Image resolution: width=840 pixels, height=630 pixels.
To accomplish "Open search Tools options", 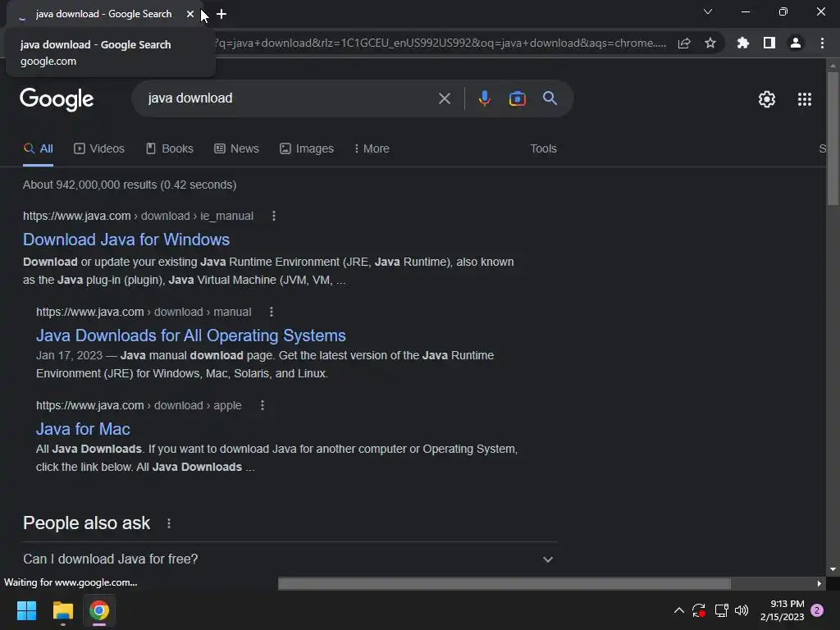I will (x=543, y=149).
